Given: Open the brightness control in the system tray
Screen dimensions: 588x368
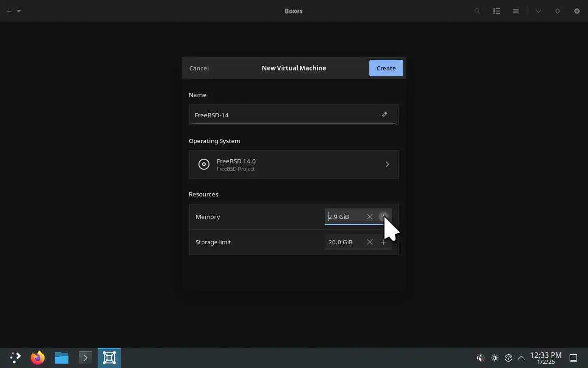Looking at the screenshot, I should click(495, 358).
